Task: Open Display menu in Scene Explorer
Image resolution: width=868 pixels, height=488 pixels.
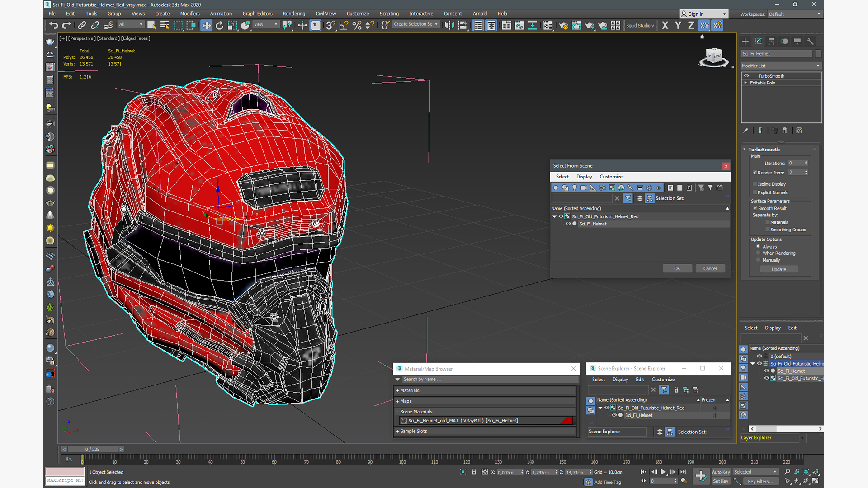Action: (x=620, y=380)
